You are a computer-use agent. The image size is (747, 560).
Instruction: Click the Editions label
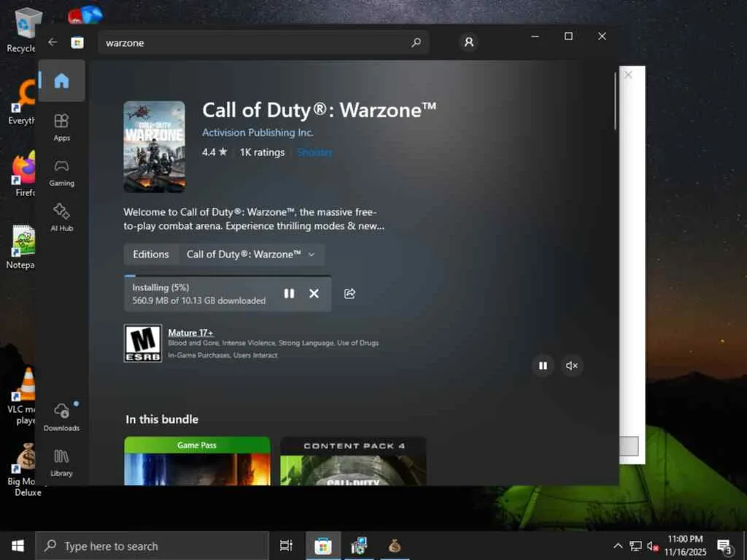point(151,254)
